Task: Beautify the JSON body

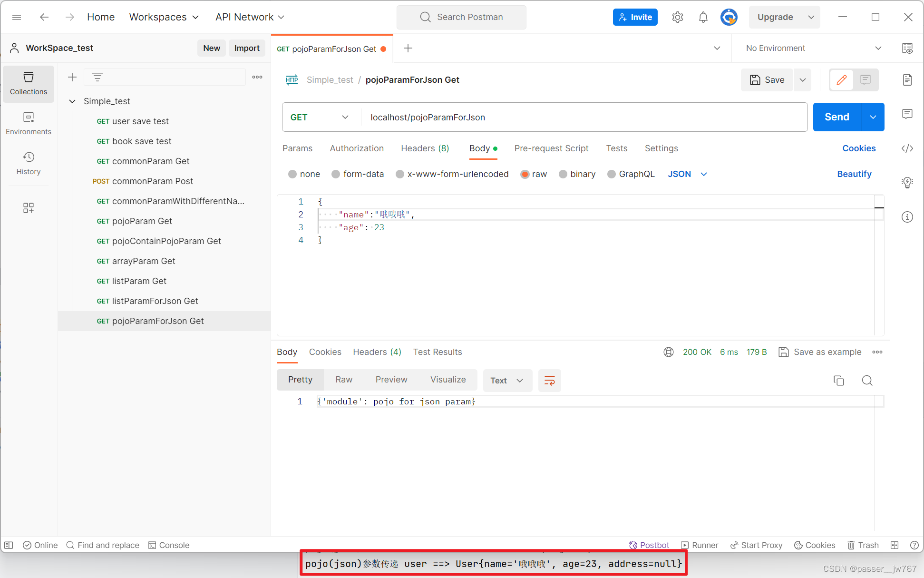Action: (854, 174)
